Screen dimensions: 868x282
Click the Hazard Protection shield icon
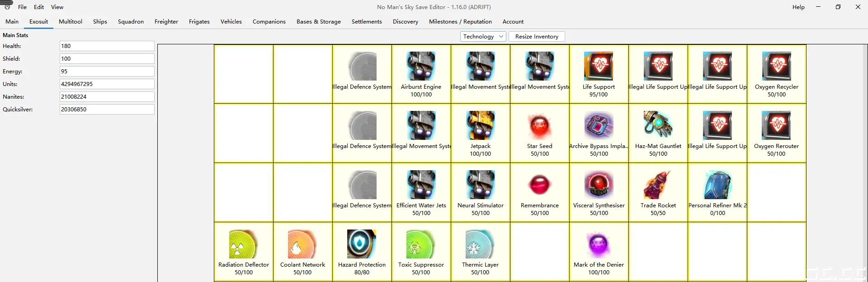tap(362, 244)
